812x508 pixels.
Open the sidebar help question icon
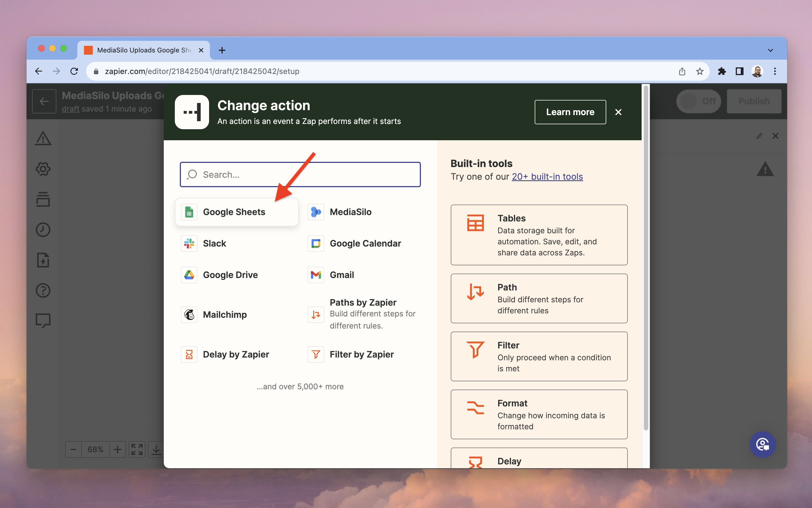click(x=43, y=290)
